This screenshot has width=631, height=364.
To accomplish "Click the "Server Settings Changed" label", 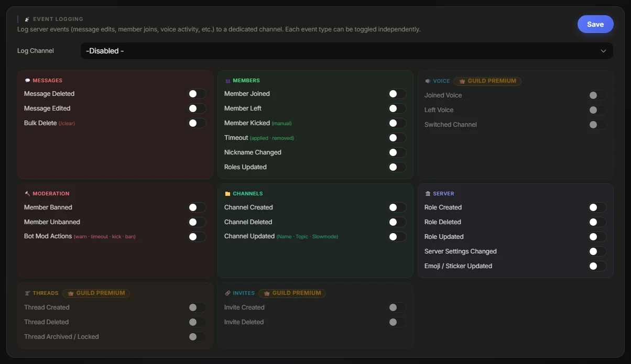I will click(461, 251).
